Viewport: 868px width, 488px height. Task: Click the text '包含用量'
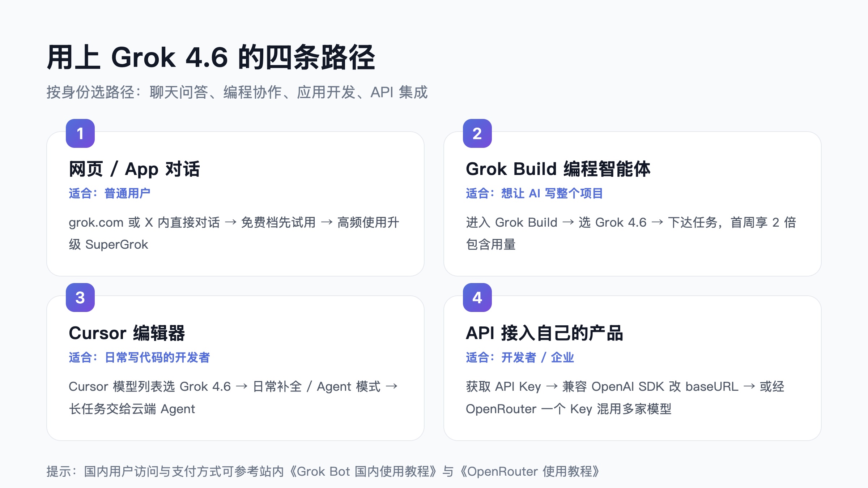491,245
